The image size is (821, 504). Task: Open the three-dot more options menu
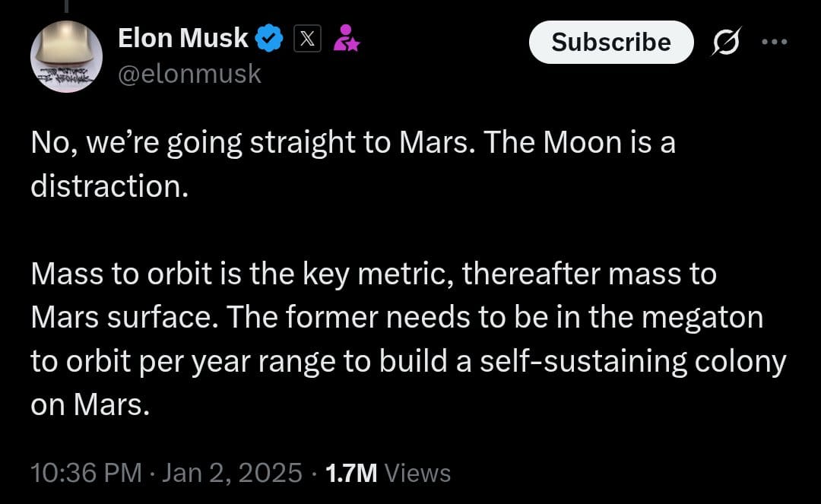(775, 43)
